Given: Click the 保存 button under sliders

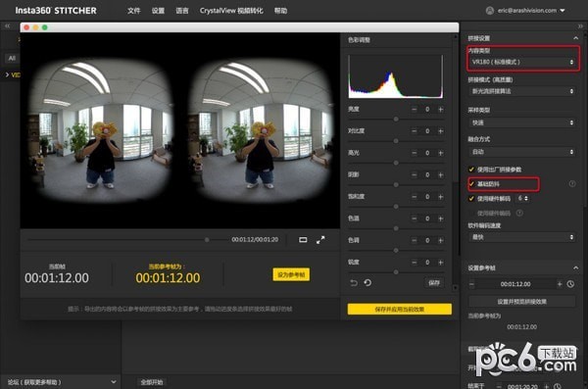Looking at the screenshot, I should [x=434, y=282].
